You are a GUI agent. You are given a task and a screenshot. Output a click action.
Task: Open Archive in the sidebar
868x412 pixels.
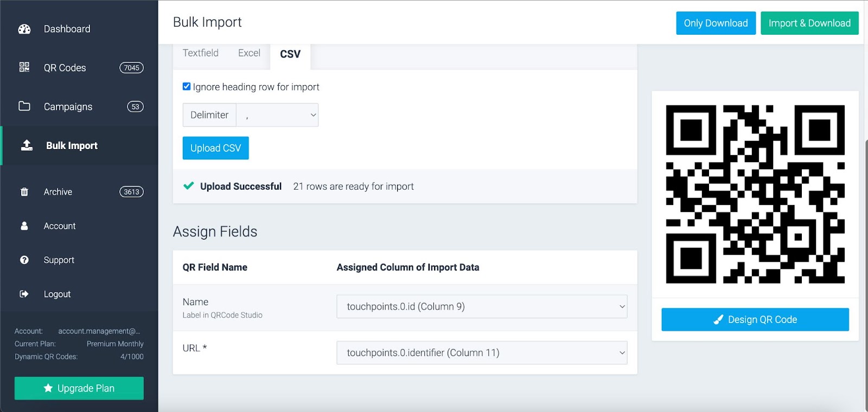point(58,192)
